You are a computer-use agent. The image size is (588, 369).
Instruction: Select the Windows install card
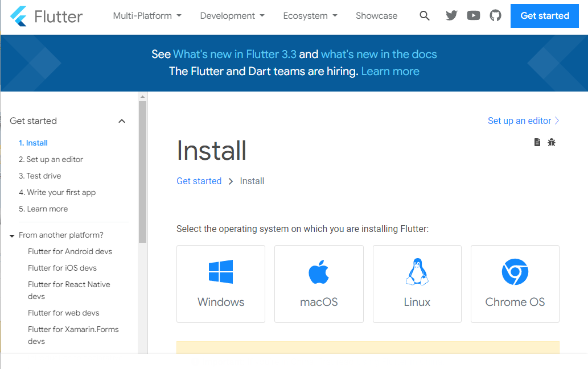[221, 284]
